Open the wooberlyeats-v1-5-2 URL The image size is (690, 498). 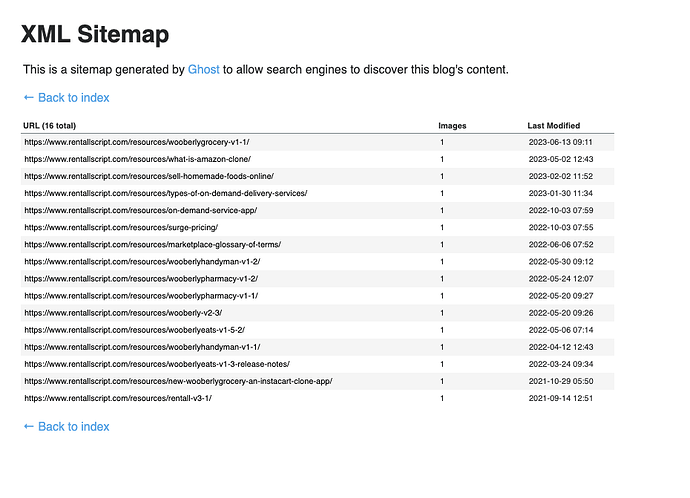point(134,330)
